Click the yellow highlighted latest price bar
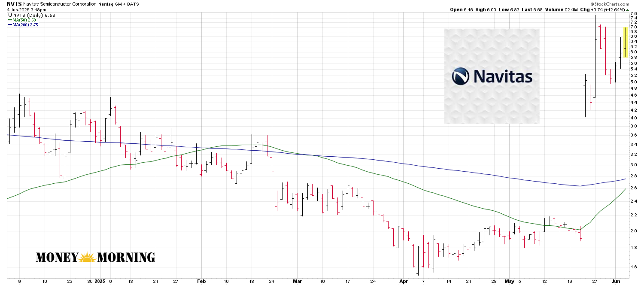This screenshot has height=285, width=644. pos(626,42)
